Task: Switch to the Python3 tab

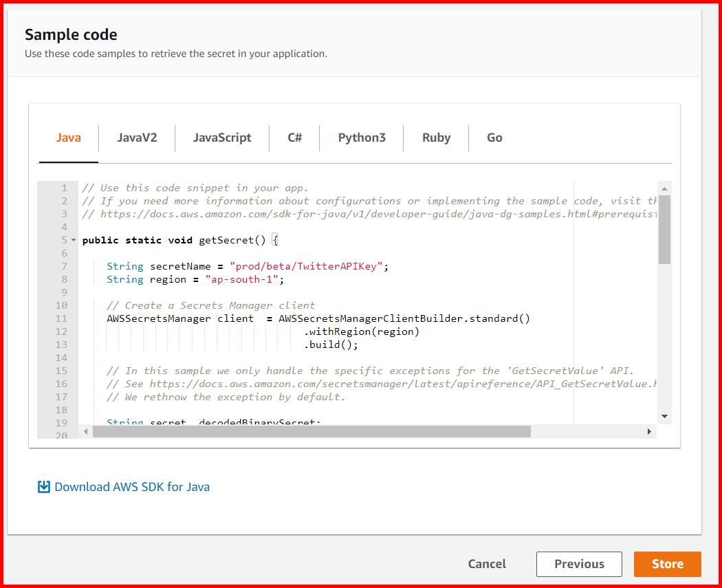Action: (x=362, y=138)
